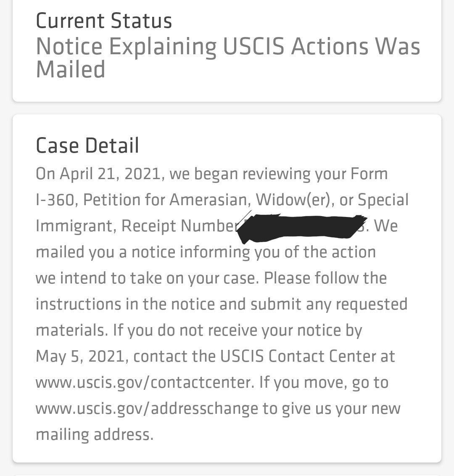This screenshot has height=476, width=454.
Task: Open the www.uscis.gov/contactcenter link
Action: pyautogui.click(x=145, y=383)
